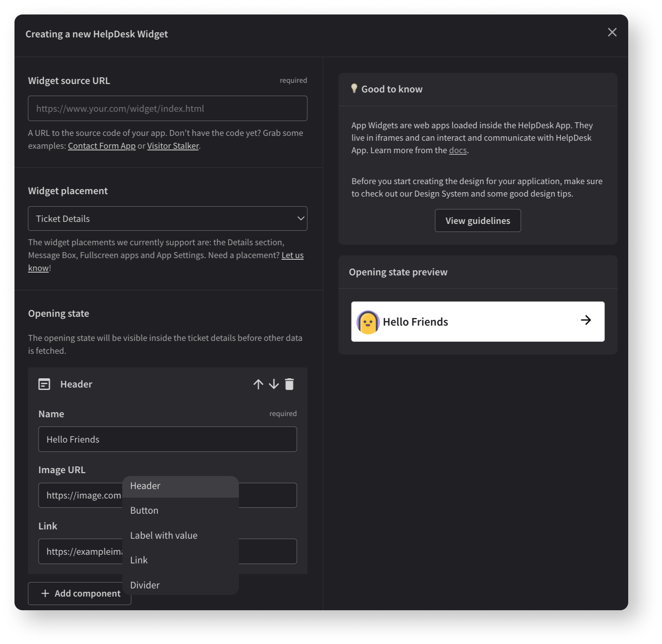Open the Contact Form App link
The image size is (662, 644).
(x=101, y=146)
